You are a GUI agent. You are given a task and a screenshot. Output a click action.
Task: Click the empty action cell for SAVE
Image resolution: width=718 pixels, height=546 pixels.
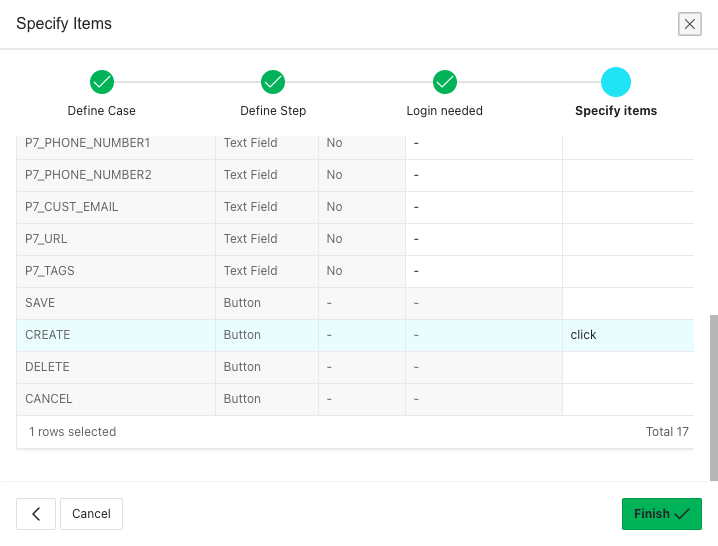point(627,303)
